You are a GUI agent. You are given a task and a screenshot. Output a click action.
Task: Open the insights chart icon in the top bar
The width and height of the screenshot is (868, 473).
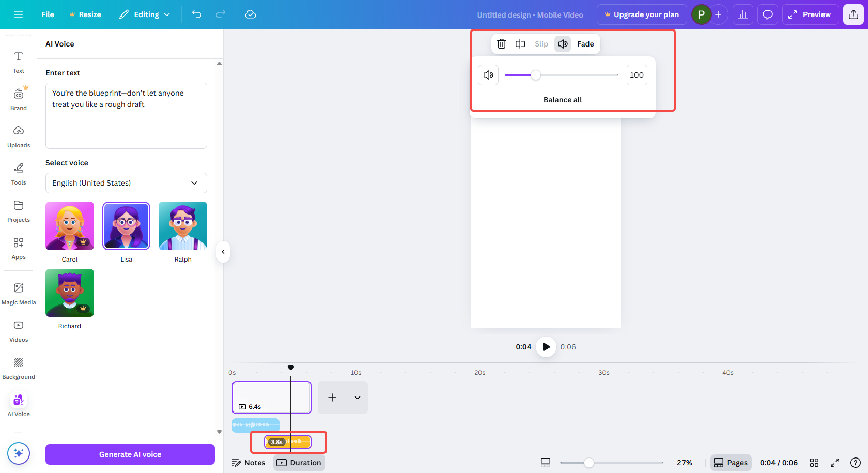[742, 14]
